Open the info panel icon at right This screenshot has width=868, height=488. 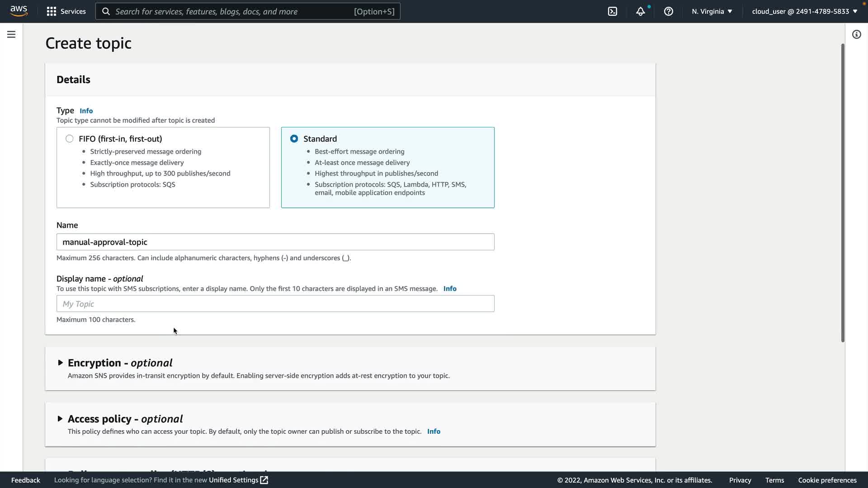coord(856,34)
